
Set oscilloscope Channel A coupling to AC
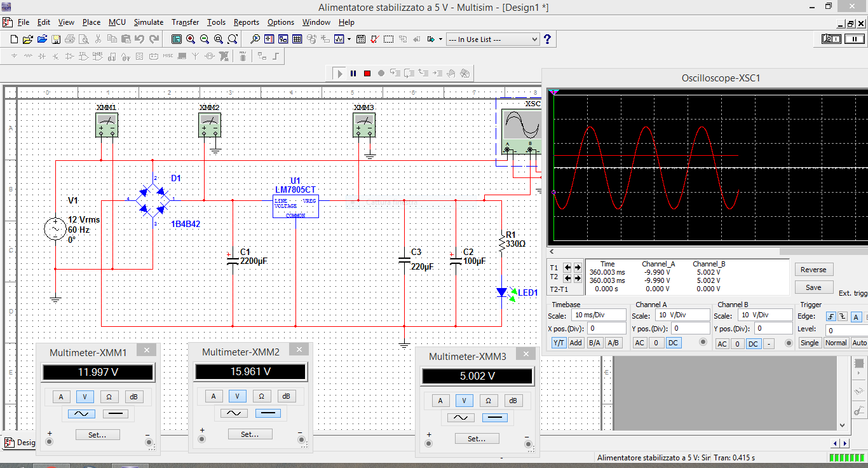coord(640,343)
